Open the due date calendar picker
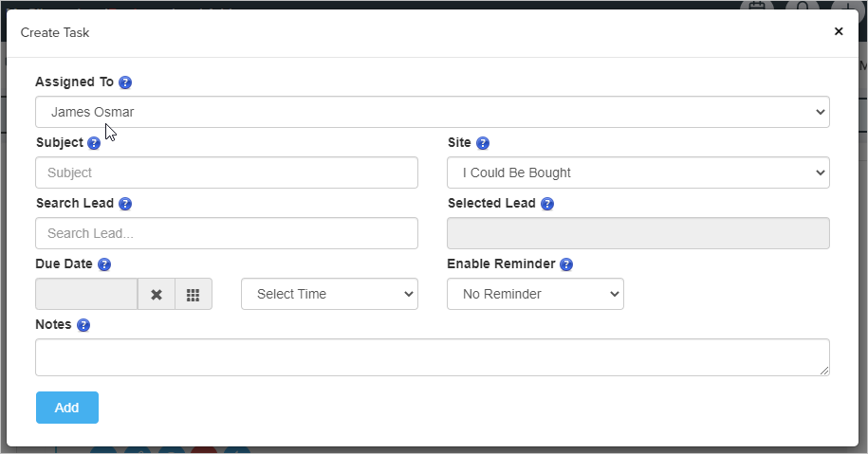Image resolution: width=868 pixels, height=454 pixels. pos(194,295)
